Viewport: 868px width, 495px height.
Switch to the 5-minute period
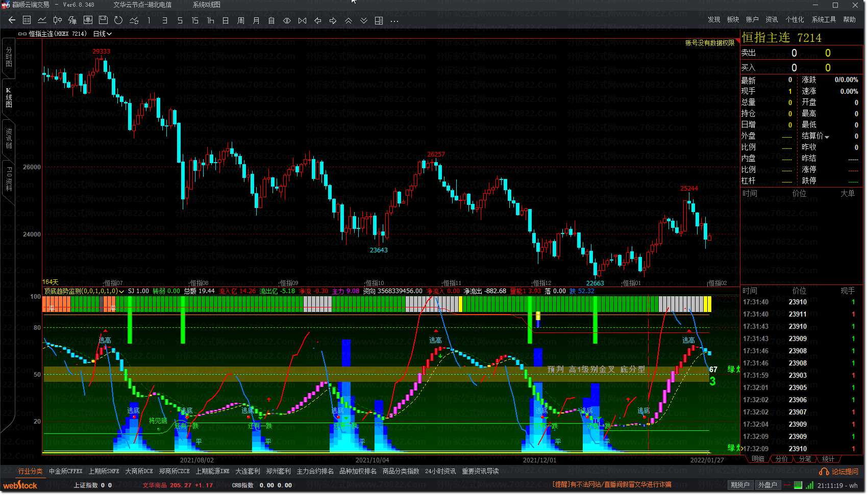[180, 20]
